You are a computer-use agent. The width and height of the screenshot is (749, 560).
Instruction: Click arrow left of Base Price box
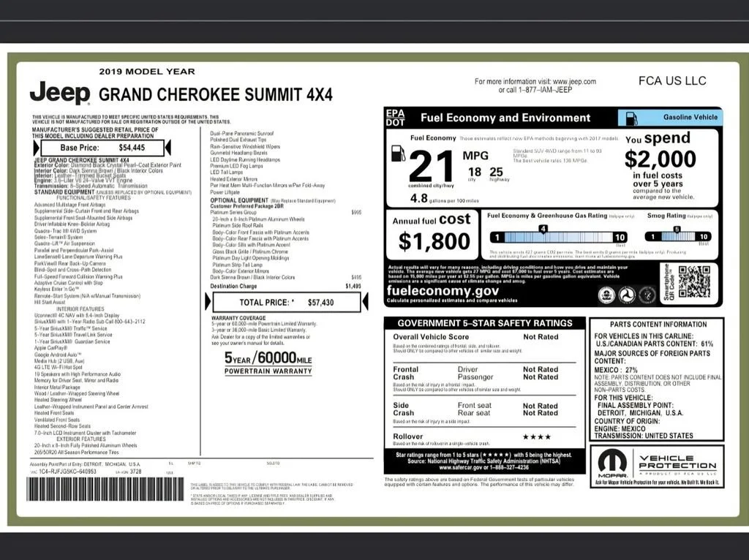point(37,148)
